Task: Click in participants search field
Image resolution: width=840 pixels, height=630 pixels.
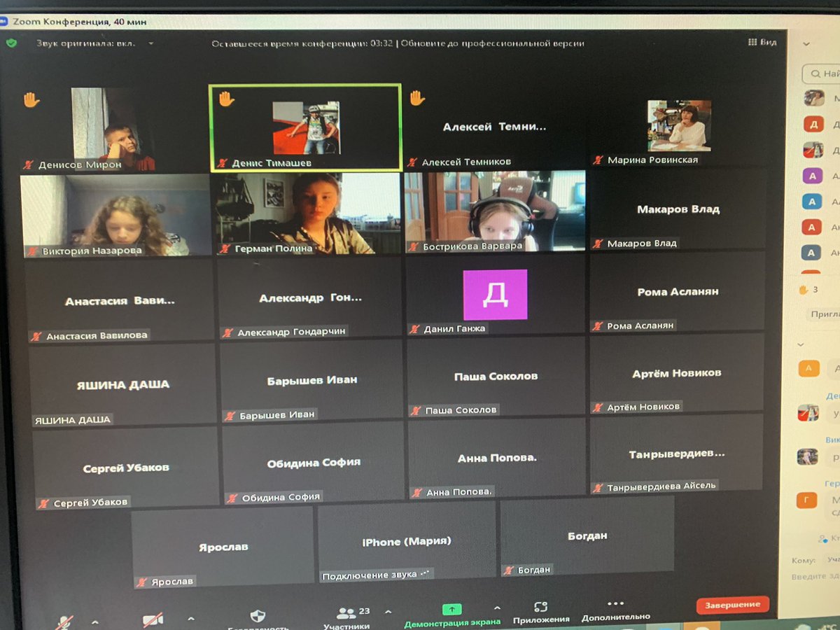Action: (821, 73)
